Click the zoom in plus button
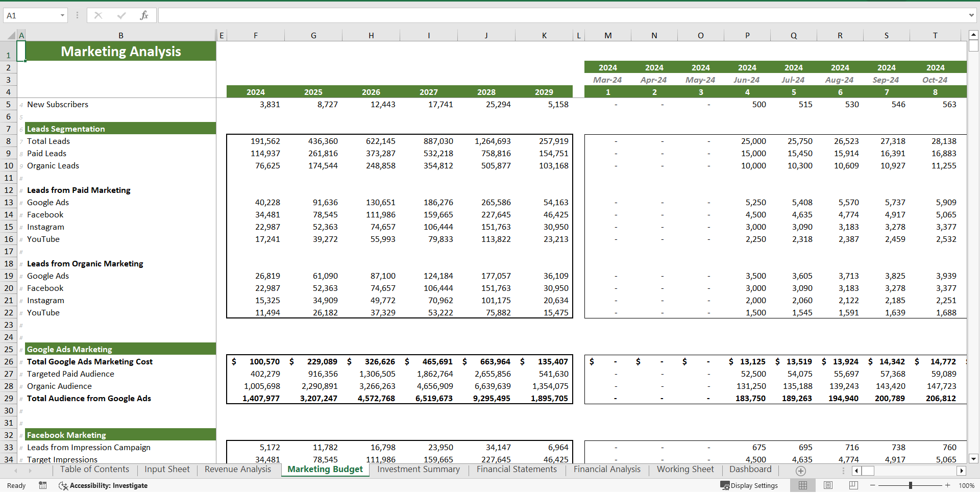This screenshot has height=493, width=980. click(948, 485)
